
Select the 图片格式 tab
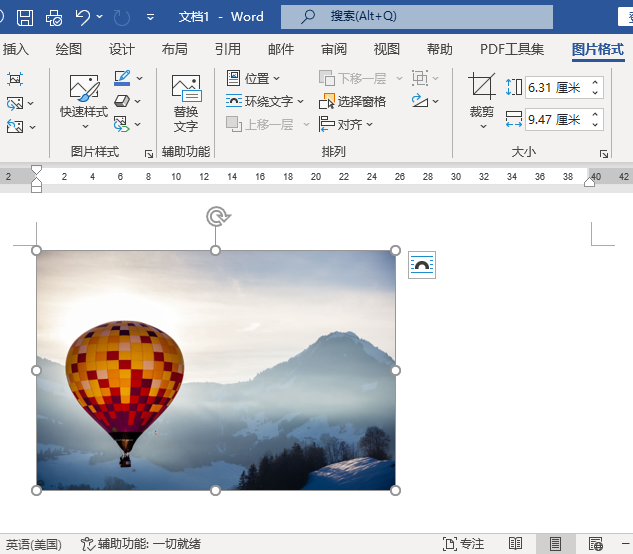tap(598, 49)
